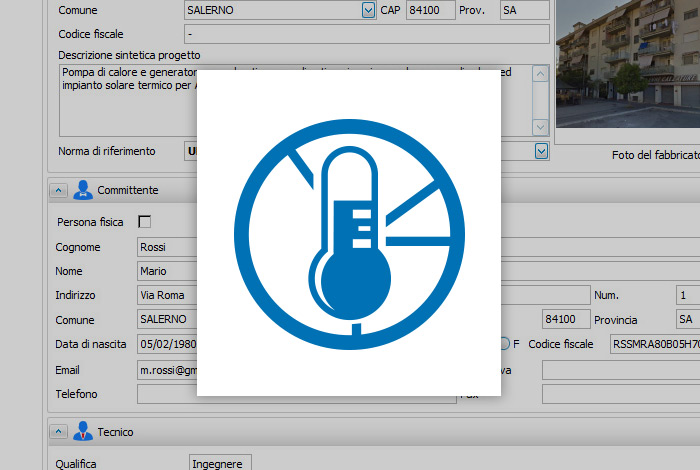This screenshot has width=700, height=470.
Task: Click the Committente person icon
Action: coord(83,190)
